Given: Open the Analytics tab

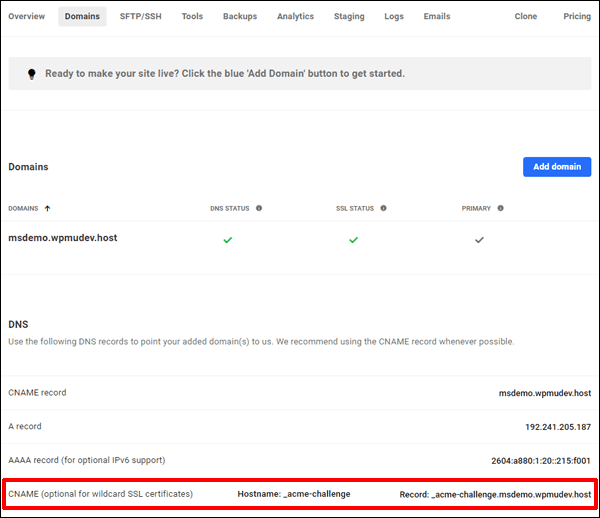Looking at the screenshot, I should (x=295, y=16).
